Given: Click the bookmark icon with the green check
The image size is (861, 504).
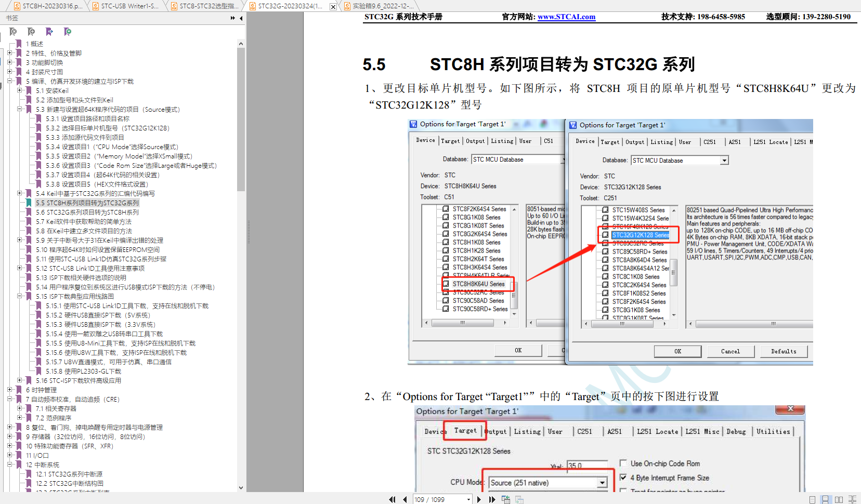Looking at the screenshot, I should click(68, 32).
